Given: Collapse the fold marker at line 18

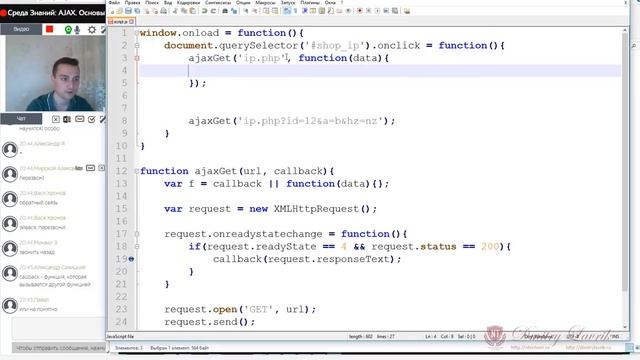Looking at the screenshot, I should coord(137,247).
